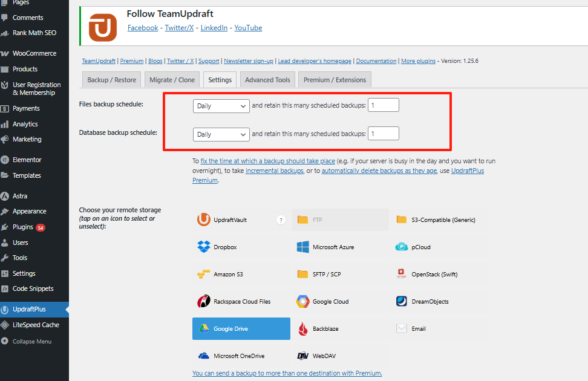The height and width of the screenshot is (381, 588).
Task: Select the Dropbox storage icon
Action: (204, 247)
